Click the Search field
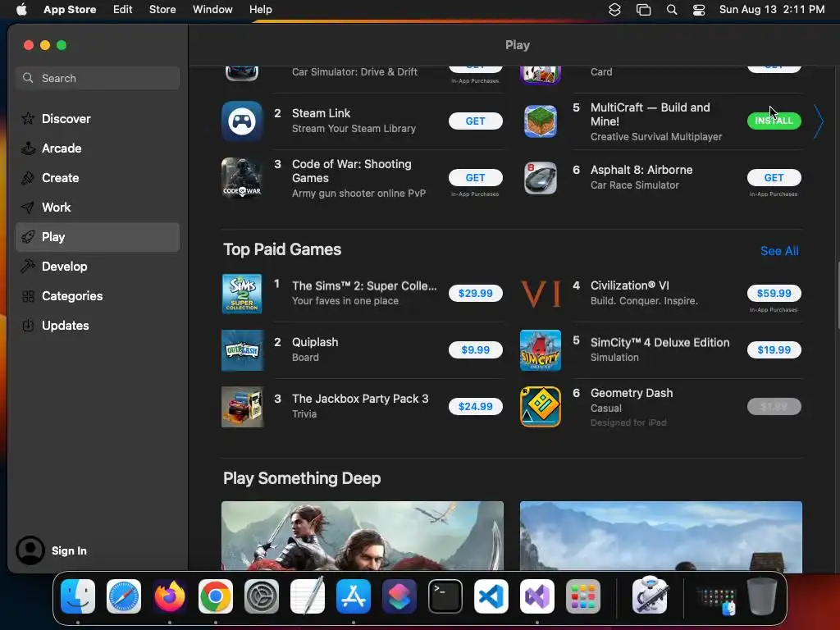Screen dimensions: 840x630 (98, 78)
